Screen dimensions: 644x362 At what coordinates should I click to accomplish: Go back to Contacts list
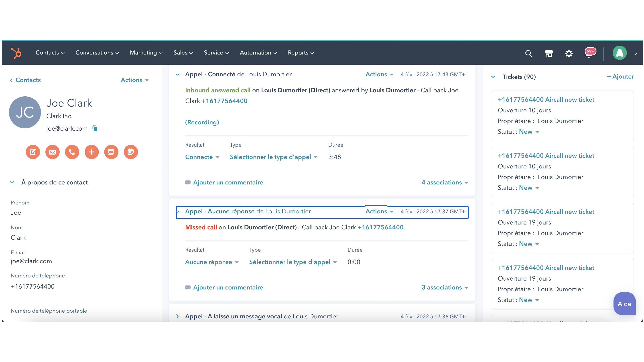25,80
